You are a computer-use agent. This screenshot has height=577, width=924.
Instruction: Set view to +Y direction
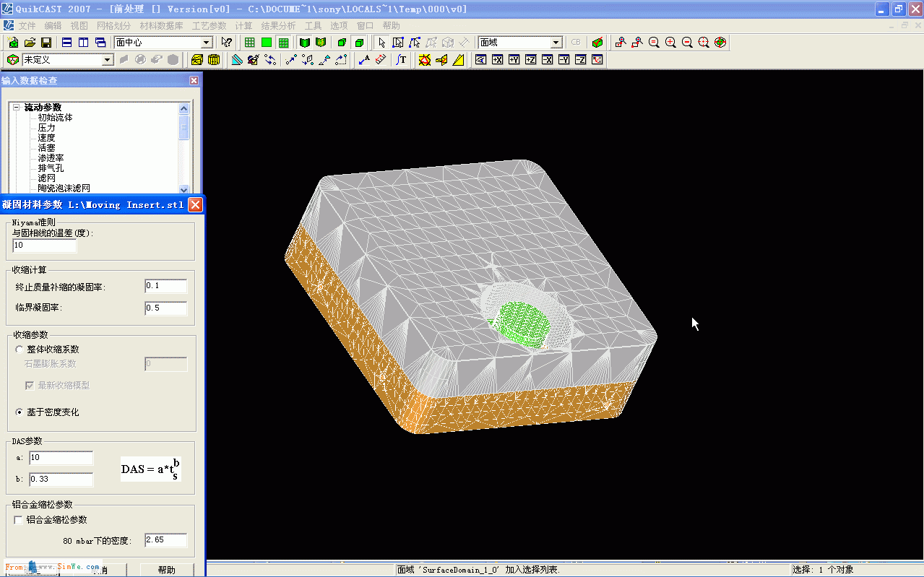point(514,60)
